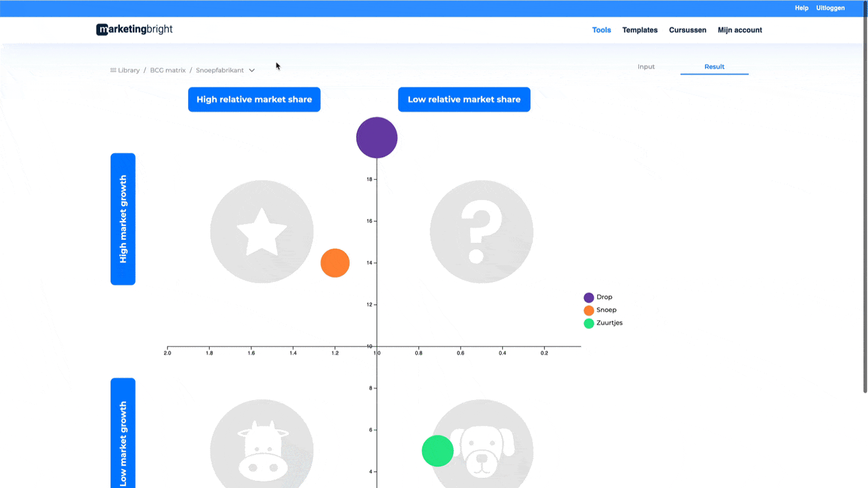Screen dimensions: 868x488
Task: Click Uitloggen to log out
Action: tap(830, 8)
